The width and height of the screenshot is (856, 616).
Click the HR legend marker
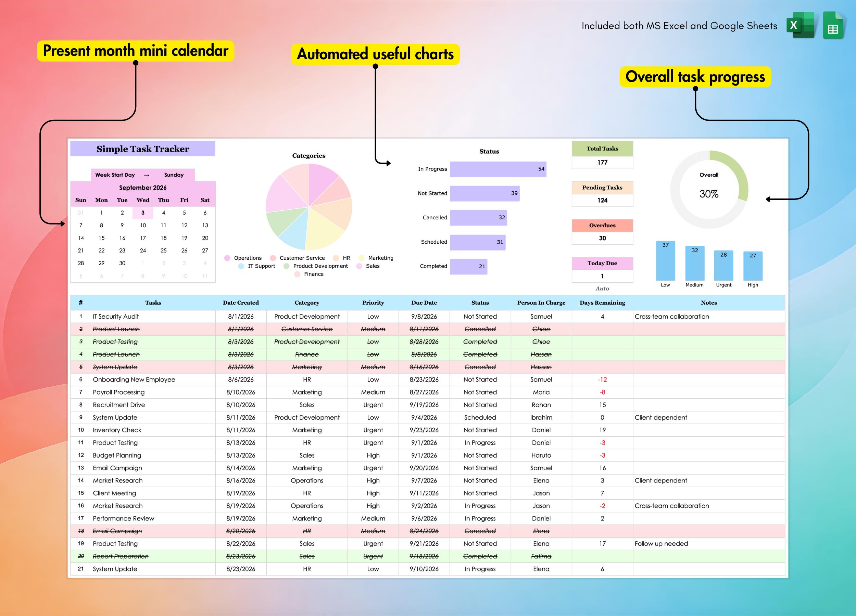(x=336, y=258)
